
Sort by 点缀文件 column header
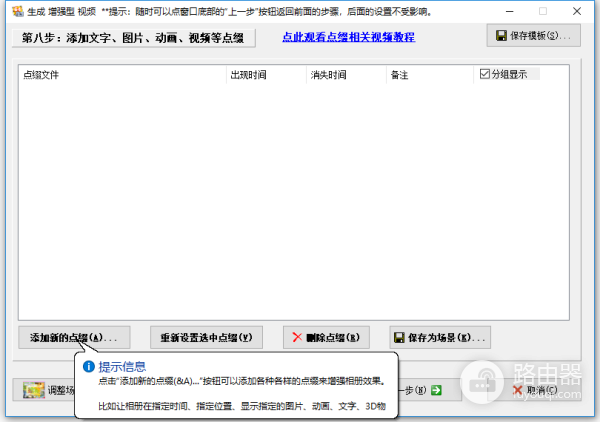(122, 75)
